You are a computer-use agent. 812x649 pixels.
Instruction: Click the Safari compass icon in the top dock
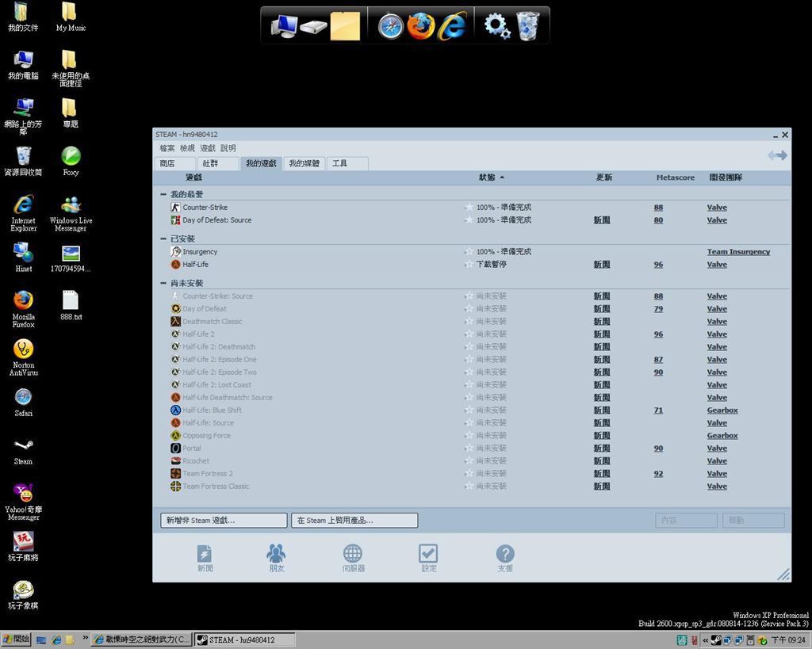click(390, 26)
